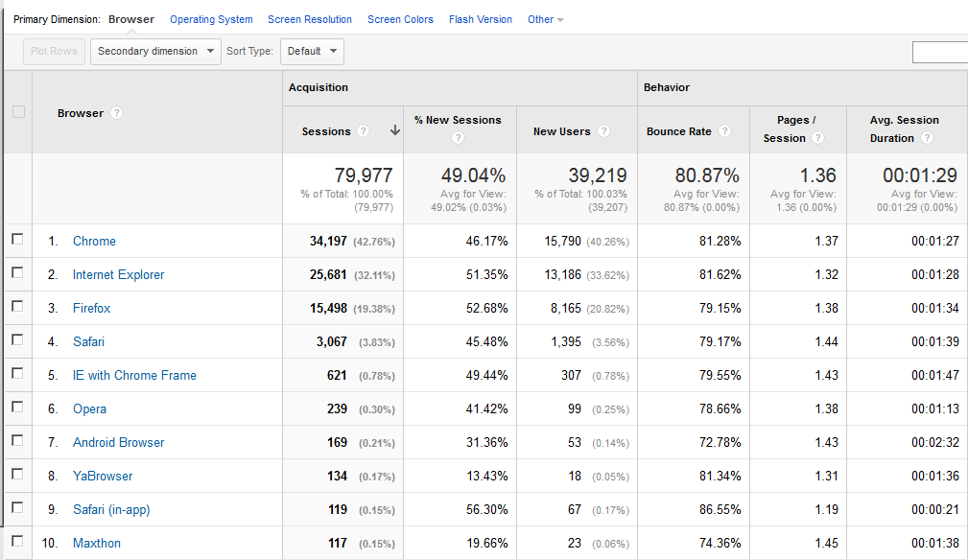Open the Opera browser link
Screen dimensions: 968x560
89,408
